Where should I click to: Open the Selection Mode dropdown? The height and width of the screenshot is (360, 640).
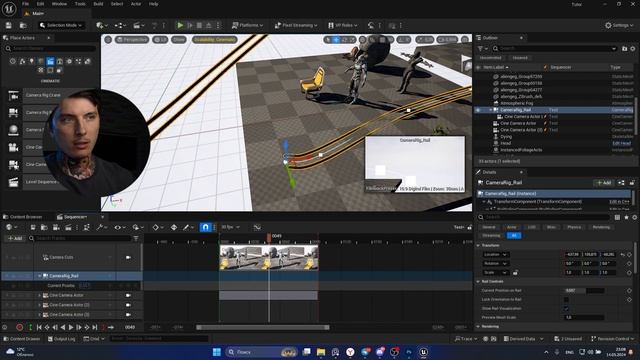(x=62, y=25)
